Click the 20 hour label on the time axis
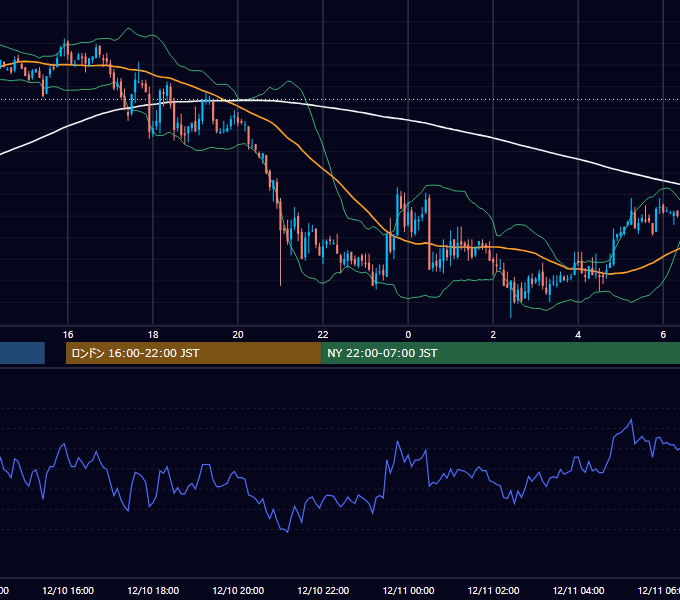 tap(238, 335)
